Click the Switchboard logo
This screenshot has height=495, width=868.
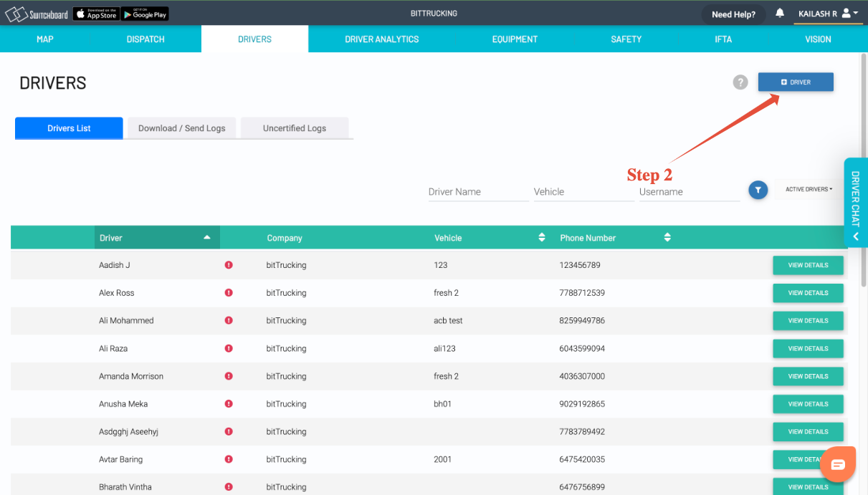36,12
